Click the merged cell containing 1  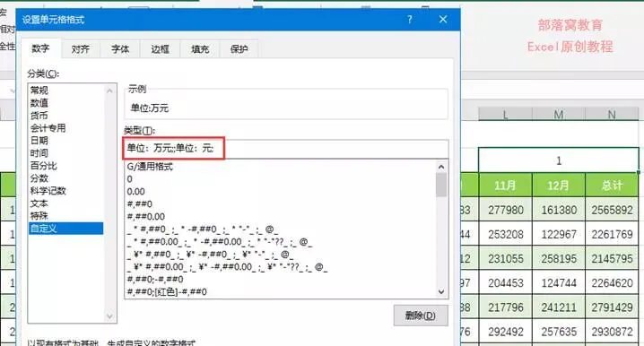559,160
